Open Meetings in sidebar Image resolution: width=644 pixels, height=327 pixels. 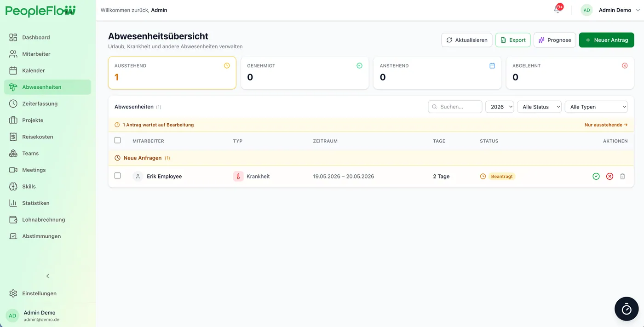(x=48, y=170)
